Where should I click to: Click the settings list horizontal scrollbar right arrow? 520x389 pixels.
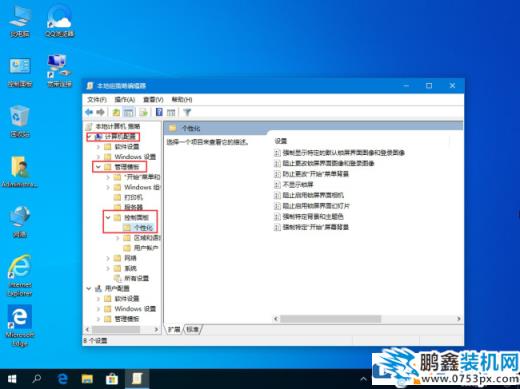459,319
